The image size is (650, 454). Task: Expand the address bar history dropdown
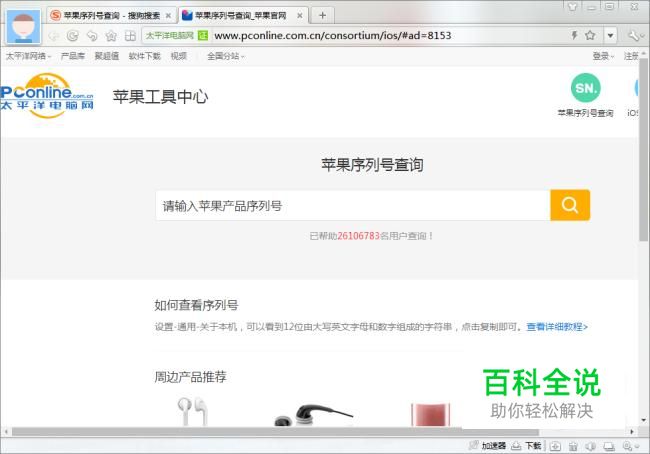click(x=610, y=36)
